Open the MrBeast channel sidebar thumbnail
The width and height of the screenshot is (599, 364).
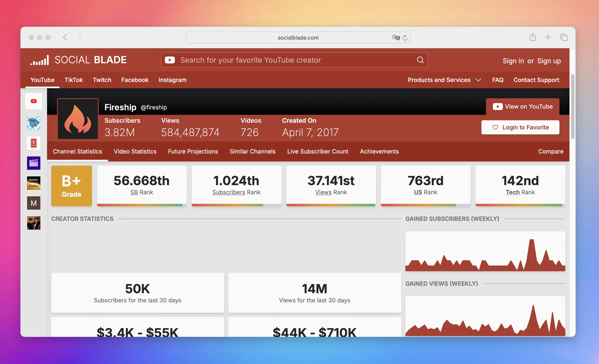(34, 123)
